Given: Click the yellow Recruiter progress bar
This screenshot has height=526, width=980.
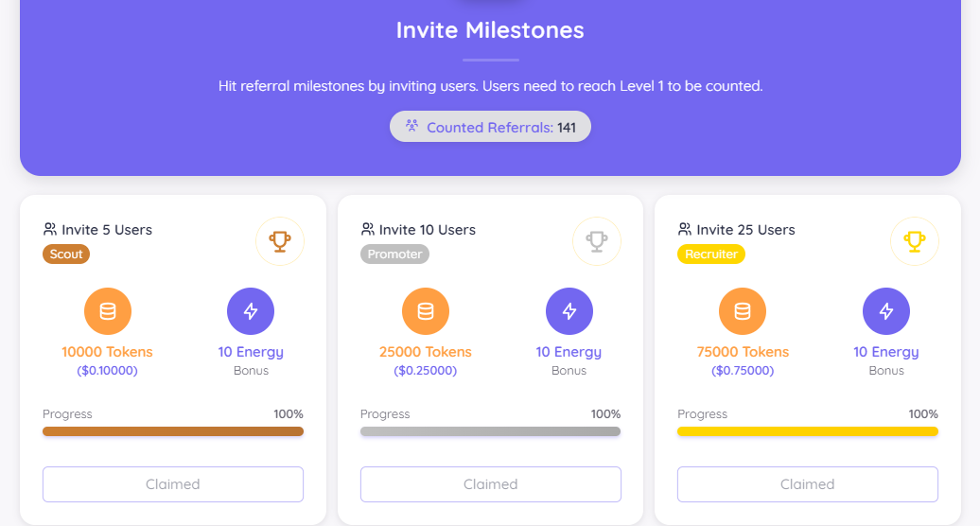Looking at the screenshot, I should click(x=808, y=431).
